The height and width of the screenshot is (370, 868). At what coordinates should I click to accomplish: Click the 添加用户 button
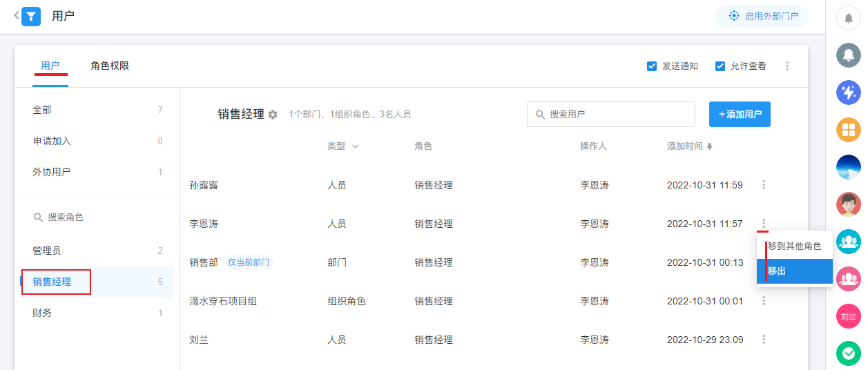tap(740, 115)
